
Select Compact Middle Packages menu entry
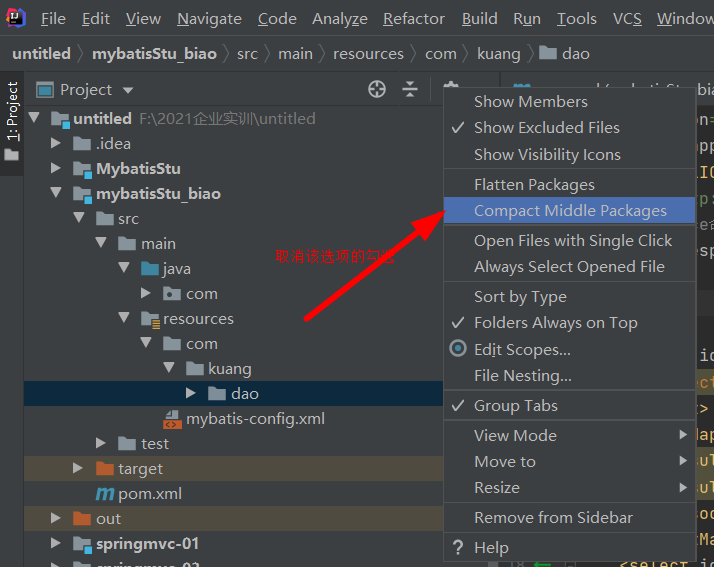tap(569, 211)
